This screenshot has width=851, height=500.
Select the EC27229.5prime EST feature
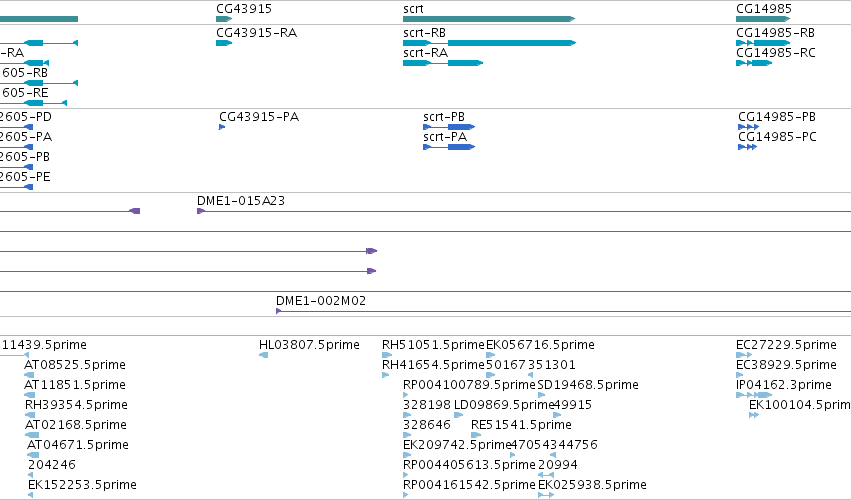pos(744,355)
